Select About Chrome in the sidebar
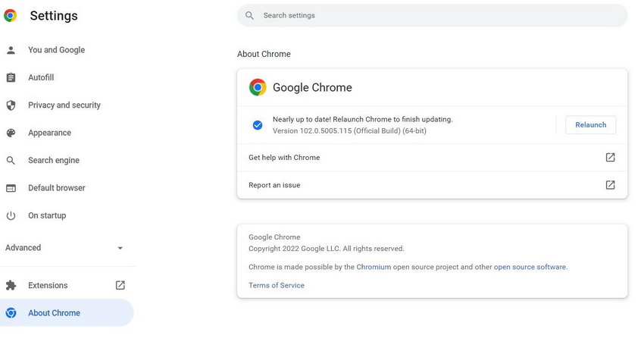The image size is (644, 339). (x=54, y=313)
